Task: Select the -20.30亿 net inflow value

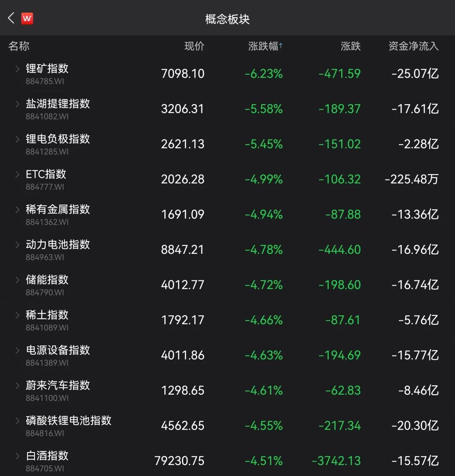Action: (x=415, y=426)
